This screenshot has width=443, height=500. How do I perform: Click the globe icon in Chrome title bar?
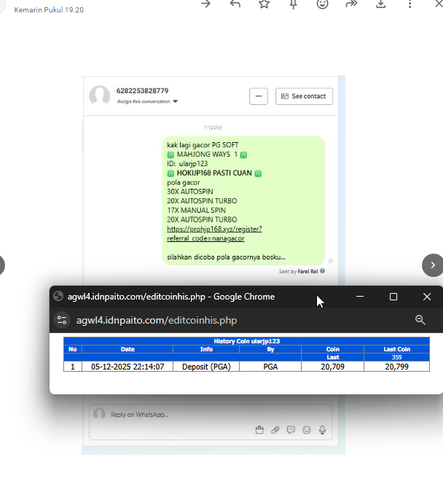point(58,296)
